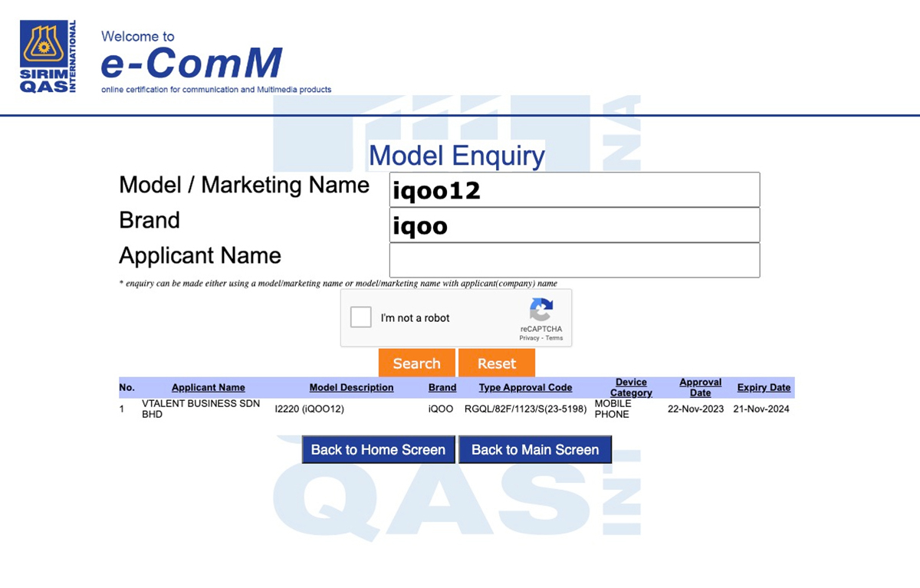The image size is (920, 588).
Task: Open the reCAPTCHA Terms link
Action: 554,338
